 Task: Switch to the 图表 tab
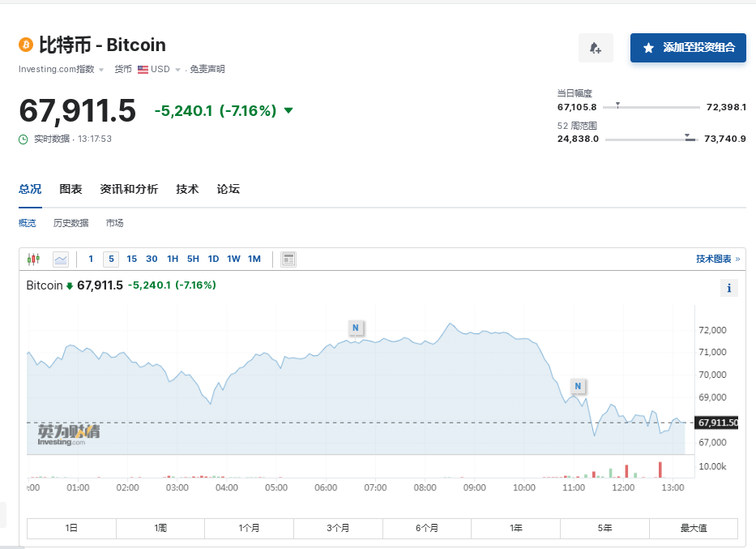[70, 189]
